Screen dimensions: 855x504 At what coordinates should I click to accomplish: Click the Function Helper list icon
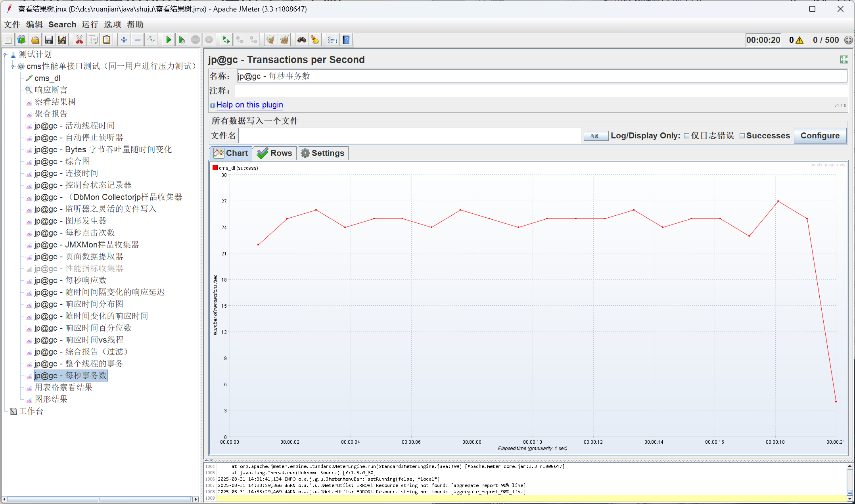pyautogui.click(x=332, y=40)
